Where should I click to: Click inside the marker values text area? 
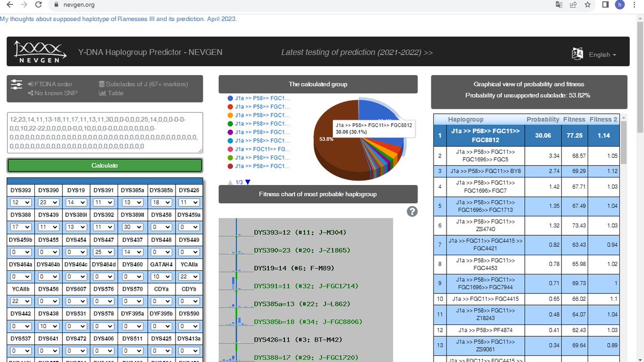(x=105, y=132)
